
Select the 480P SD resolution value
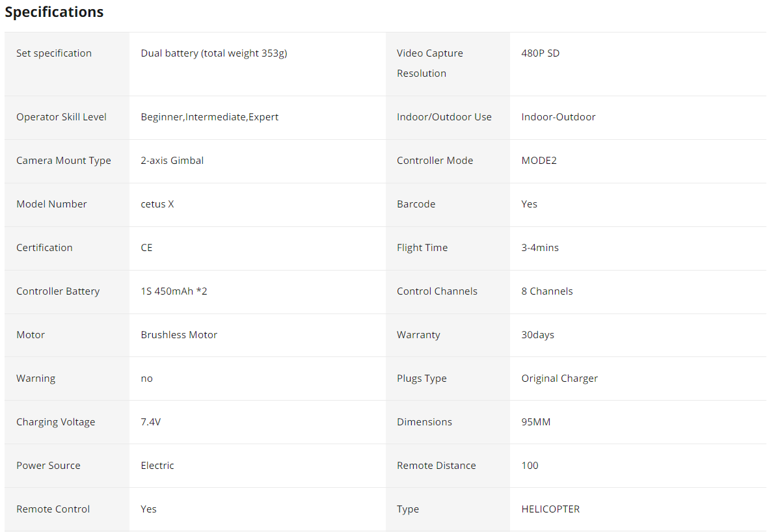[540, 53]
